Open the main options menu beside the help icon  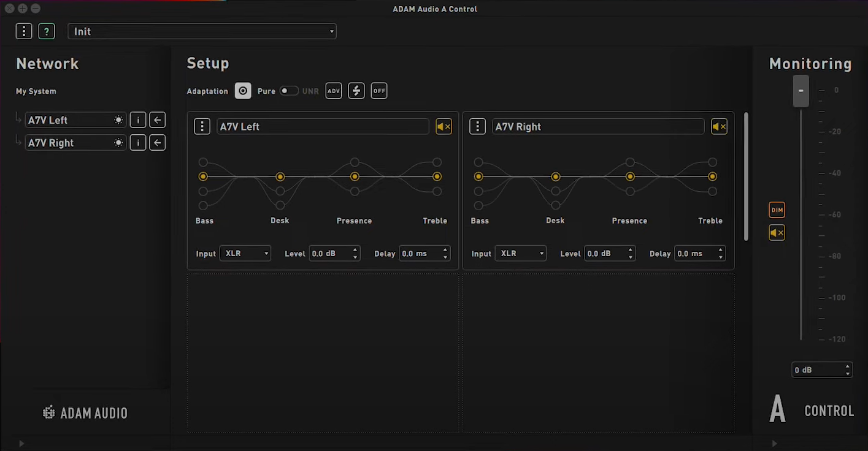[x=23, y=31]
